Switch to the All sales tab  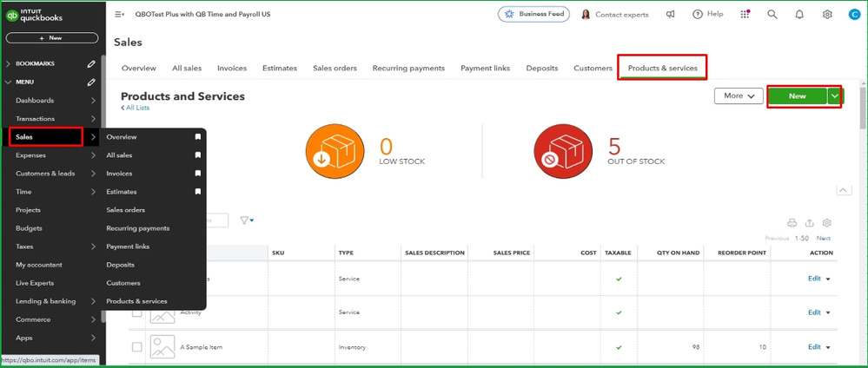[187, 68]
